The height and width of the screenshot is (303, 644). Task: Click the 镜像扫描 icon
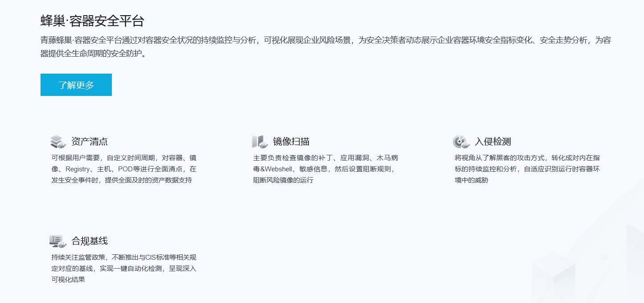click(260, 141)
